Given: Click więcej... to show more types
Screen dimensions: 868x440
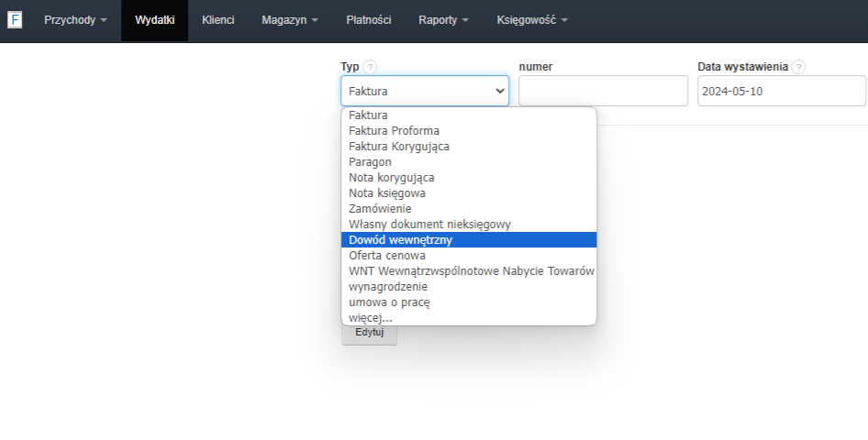Looking at the screenshot, I should click(469, 317).
